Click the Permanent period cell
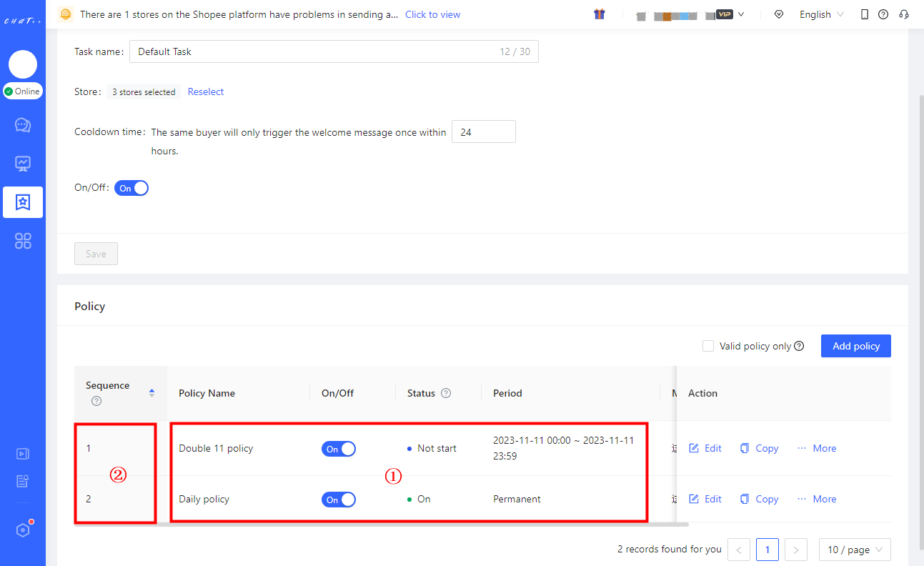 [517, 499]
